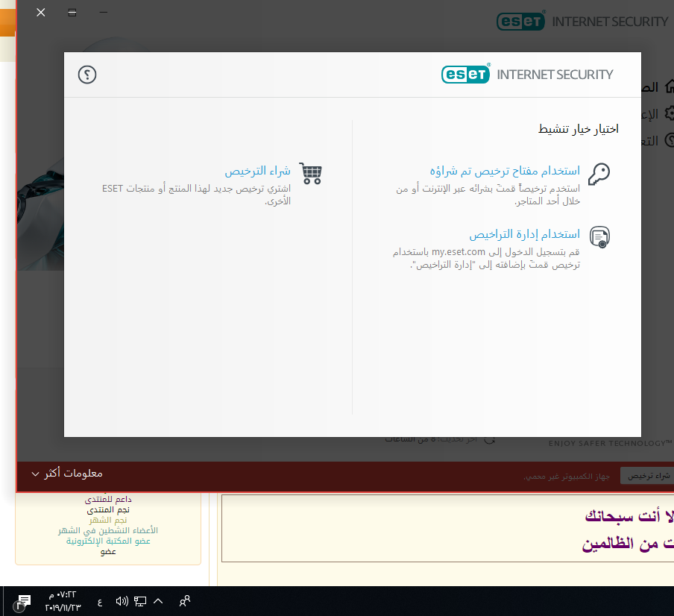Open the شراء الترخيص link
The width and height of the screenshot is (674, 616).
pos(257,171)
